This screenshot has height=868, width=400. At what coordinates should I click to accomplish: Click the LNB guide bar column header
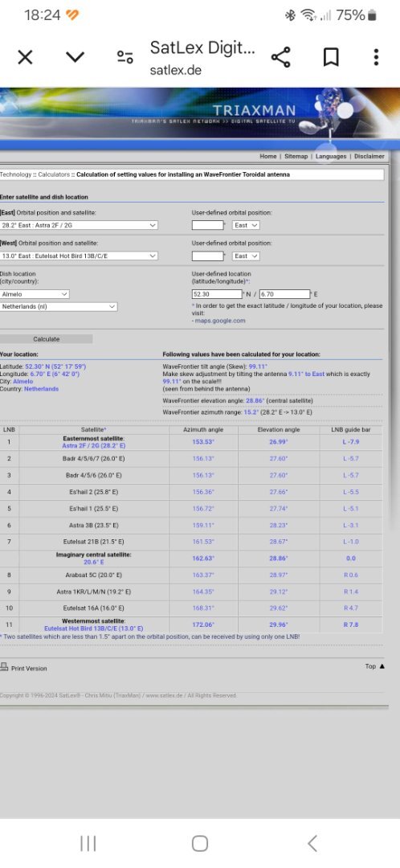[351, 429]
